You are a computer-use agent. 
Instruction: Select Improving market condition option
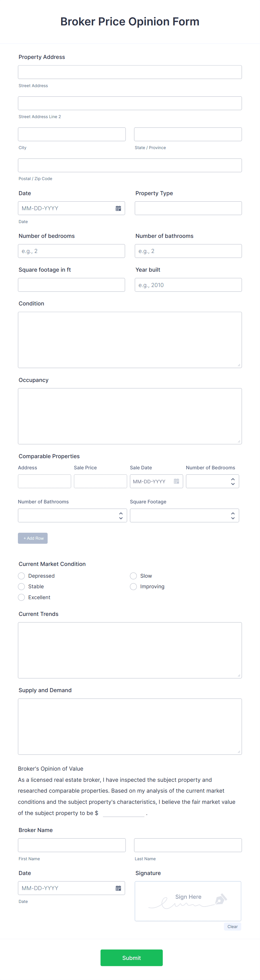[x=134, y=587]
